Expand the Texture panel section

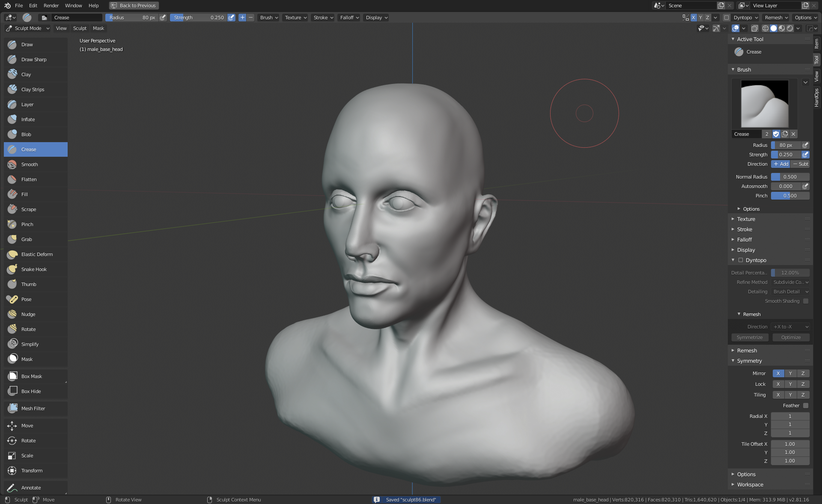point(746,219)
